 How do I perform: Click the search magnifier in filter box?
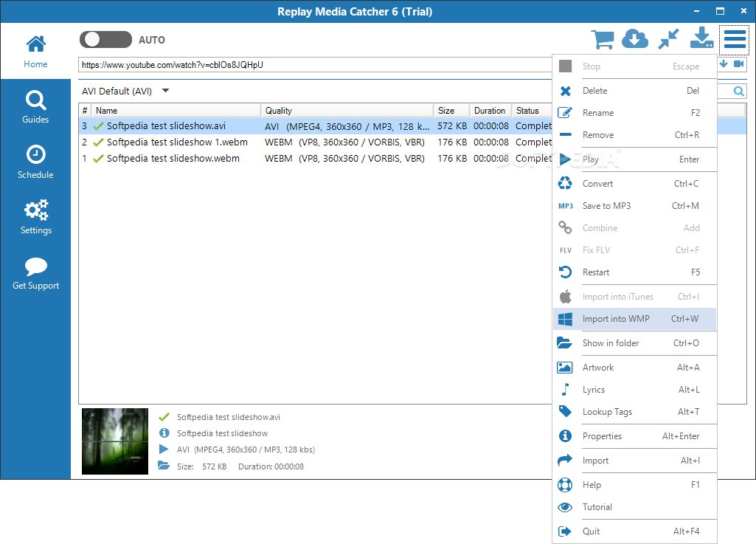tap(738, 91)
